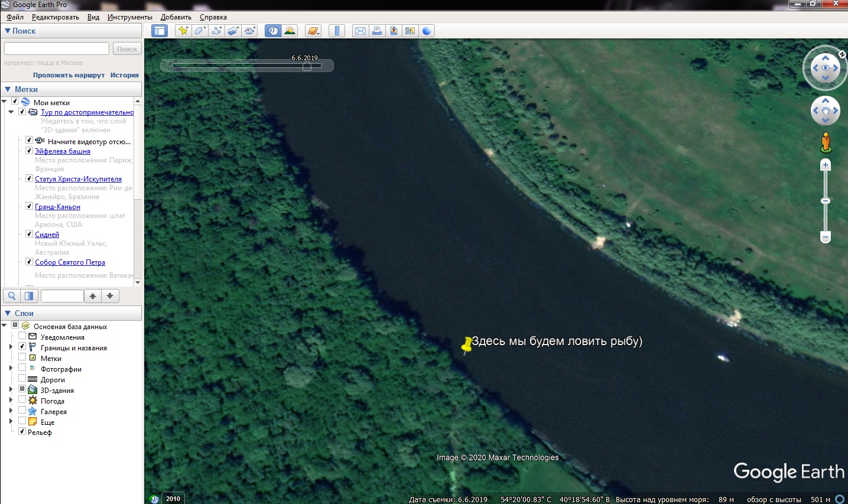The width and height of the screenshot is (848, 504).
Task: Zoom out with the minus button
Action: 826,237
